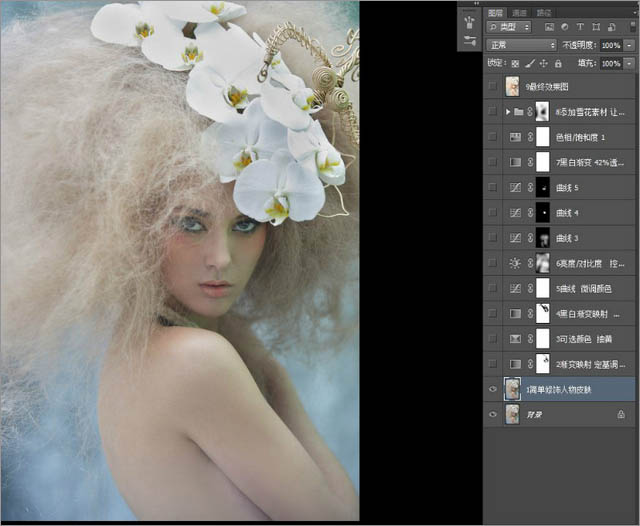Click the lock image pixels brush icon

529,62
